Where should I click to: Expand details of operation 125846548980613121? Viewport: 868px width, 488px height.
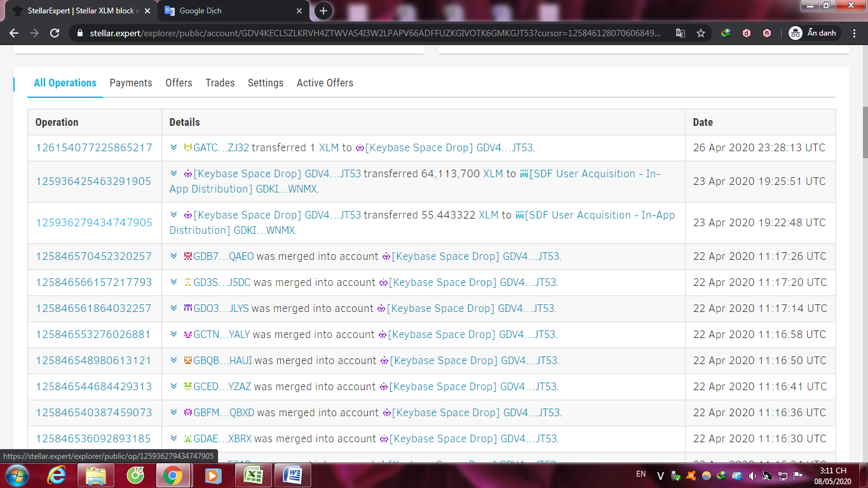[x=173, y=360]
